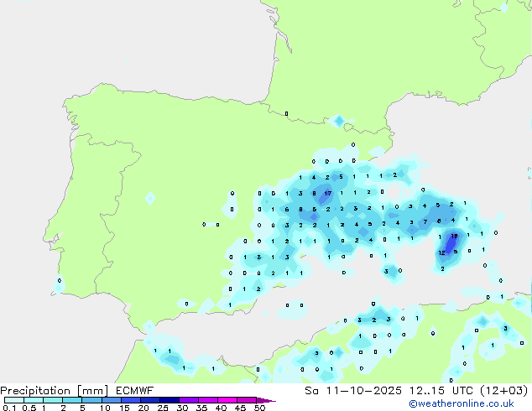Select the legend swatch between 35 and 40

coord(208,400)
